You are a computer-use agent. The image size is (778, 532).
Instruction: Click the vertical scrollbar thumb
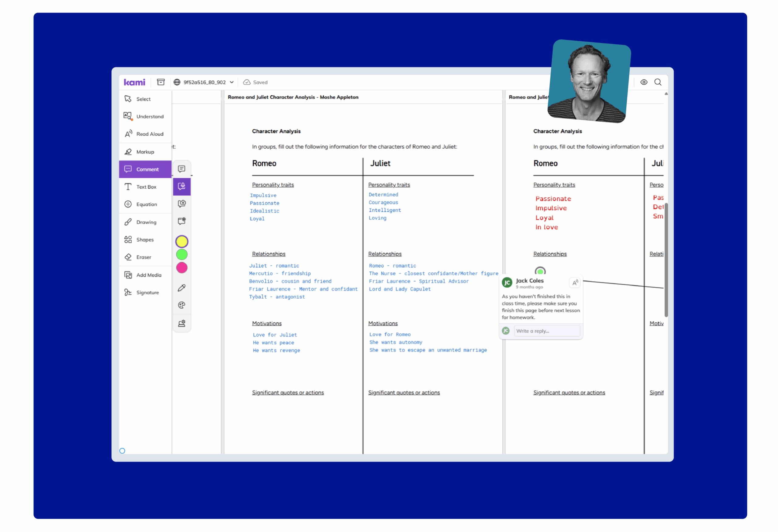pos(666,260)
